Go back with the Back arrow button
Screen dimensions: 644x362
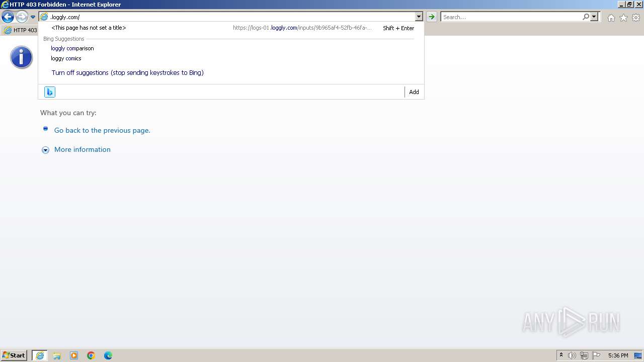click(8, 17)
